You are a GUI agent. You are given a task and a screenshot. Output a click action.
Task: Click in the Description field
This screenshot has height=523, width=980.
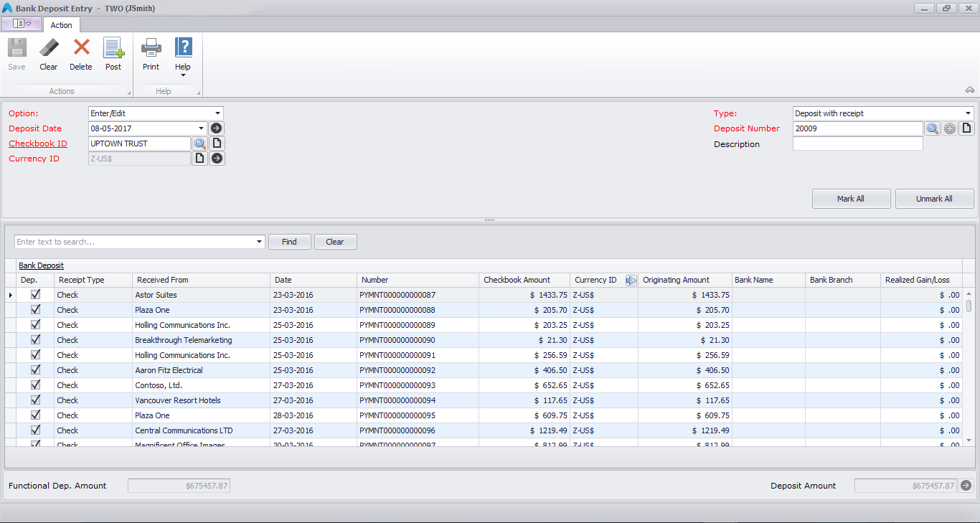(857, 143)
